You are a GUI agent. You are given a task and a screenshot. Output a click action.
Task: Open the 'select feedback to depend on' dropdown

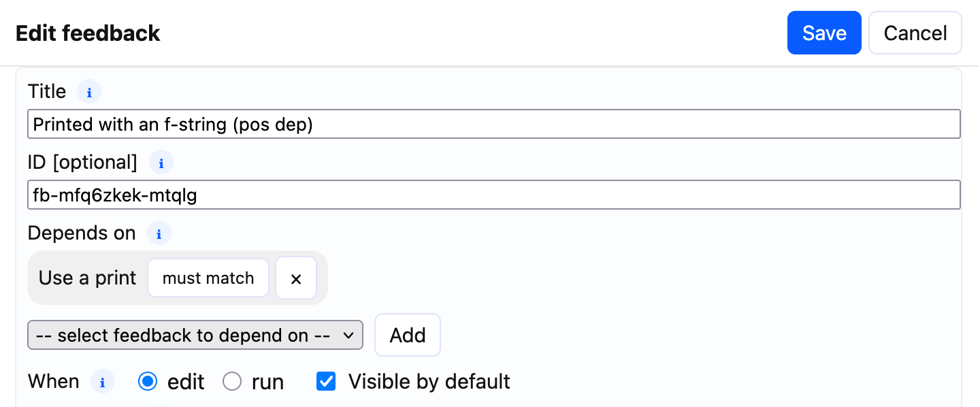tap(195, 336)
